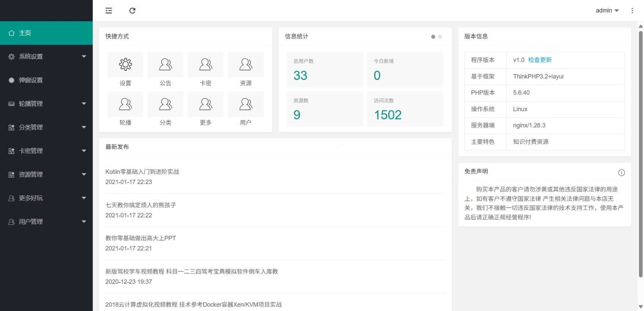Viewport: 644px width, 311px height.
Task: Switch to second carousel dot in 信息统计
Action: coord(440,37)
